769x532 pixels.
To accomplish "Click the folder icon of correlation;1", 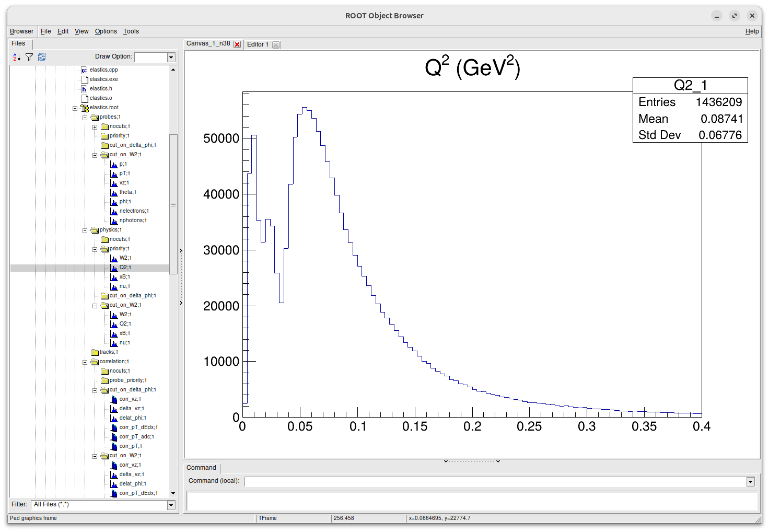I will click(x=95, y=362).
